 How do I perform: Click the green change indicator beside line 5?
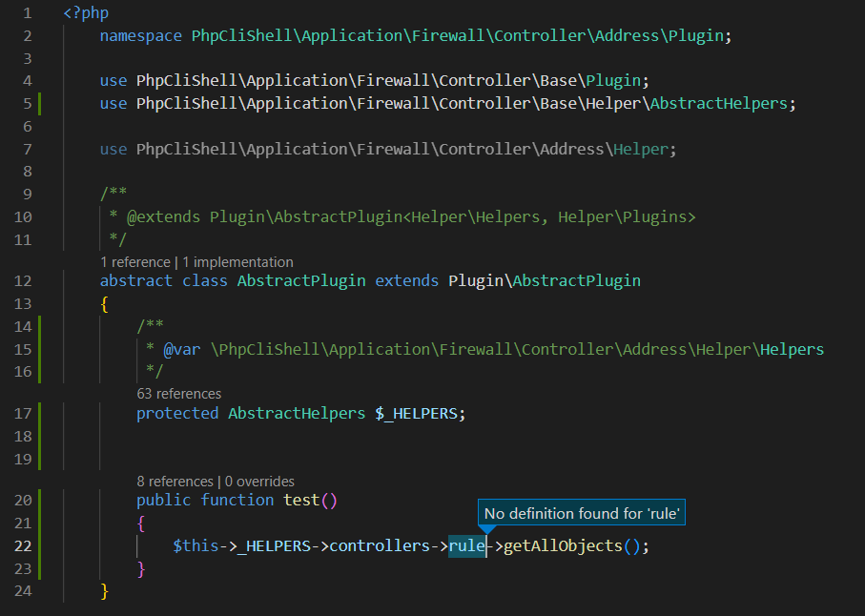coord(40,103)
